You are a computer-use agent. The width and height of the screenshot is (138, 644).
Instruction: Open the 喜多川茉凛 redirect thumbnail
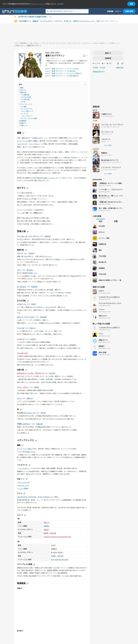click(95, 353)
